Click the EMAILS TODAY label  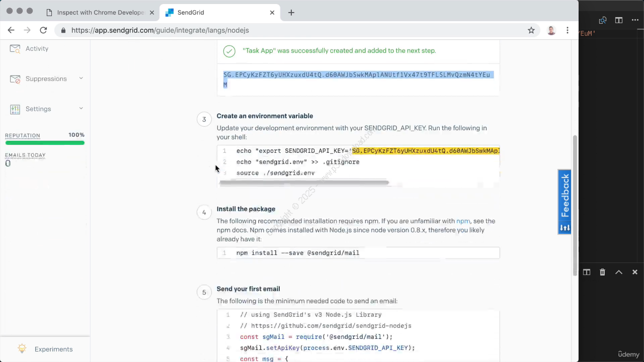25,155
